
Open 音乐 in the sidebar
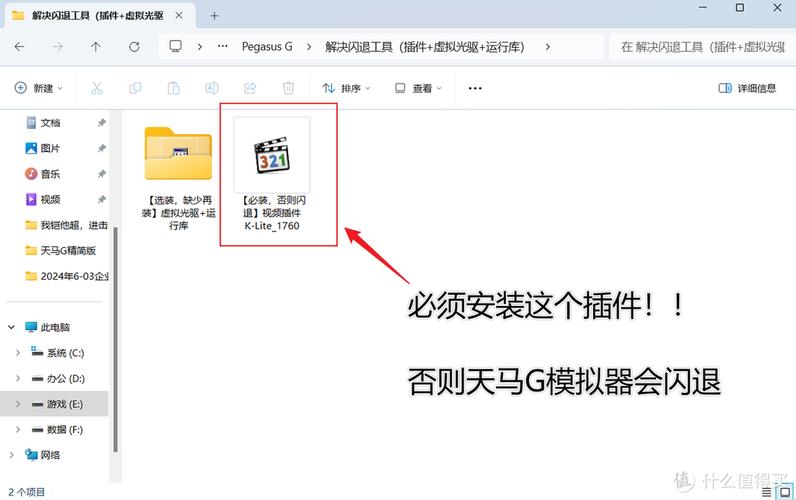point(50,174)
